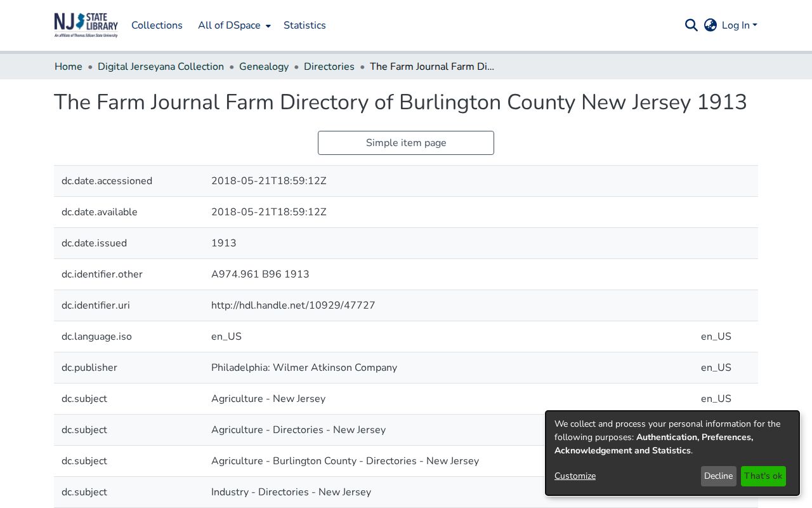Click the dc.date.available field label
The height and width of the screenshot is (508, 812).
tap(100, 212)
